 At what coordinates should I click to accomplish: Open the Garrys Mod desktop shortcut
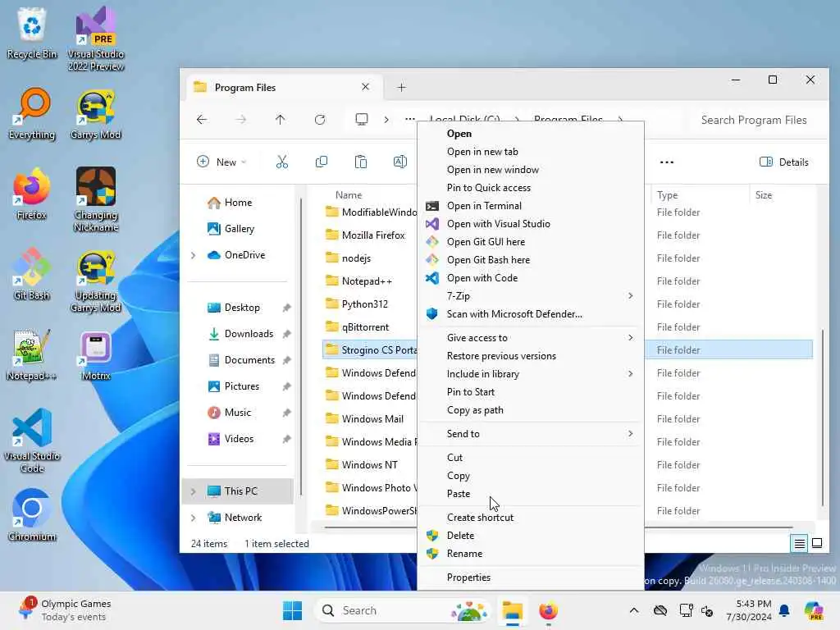point(96,114)
